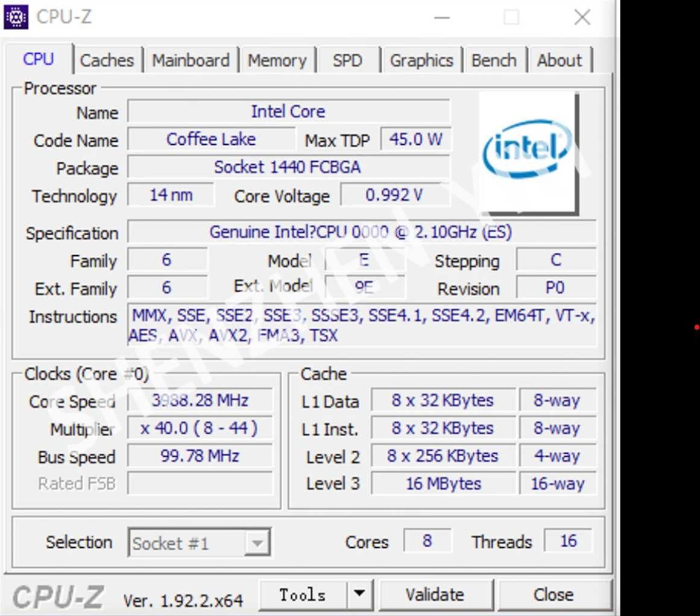Click the L1 Data size 8 x 32 KBytes
The height and width of the screenshot is (616, 700).
click(x=443, y=400)
